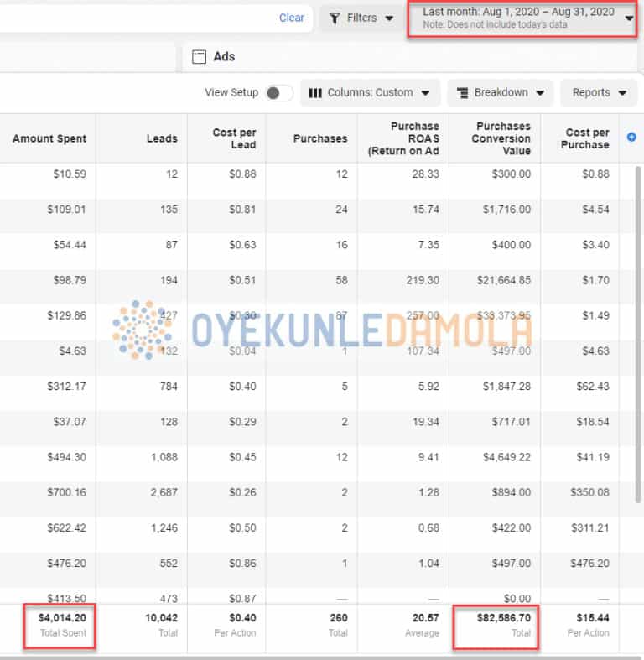Click the $1,716.00 conversion value cell

coord(506,209)
